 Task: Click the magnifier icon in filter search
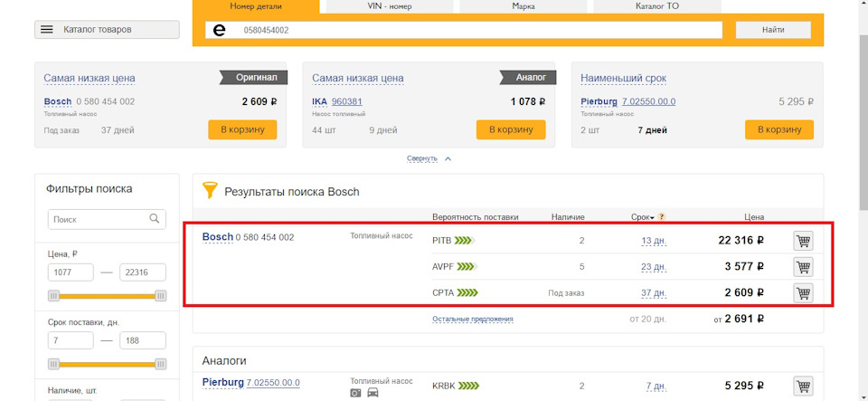point(155,219)
